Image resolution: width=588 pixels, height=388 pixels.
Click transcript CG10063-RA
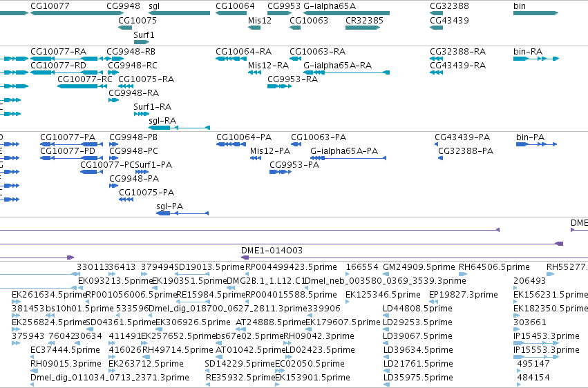click(295, 59)
